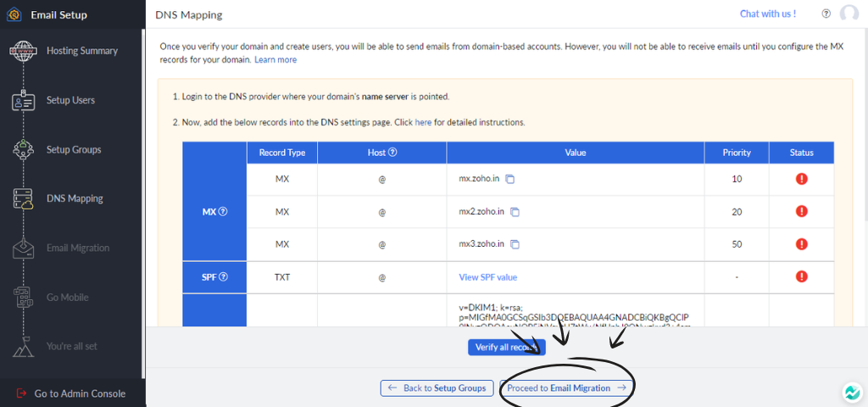
Task: Click the Chat with us link
Action: (767, 14)
